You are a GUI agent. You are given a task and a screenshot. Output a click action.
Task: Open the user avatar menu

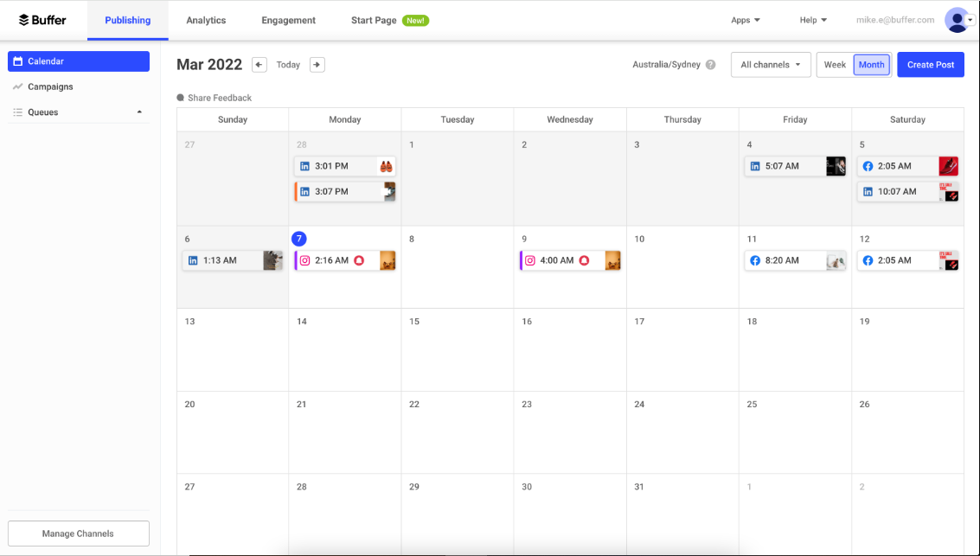point(957,20)
